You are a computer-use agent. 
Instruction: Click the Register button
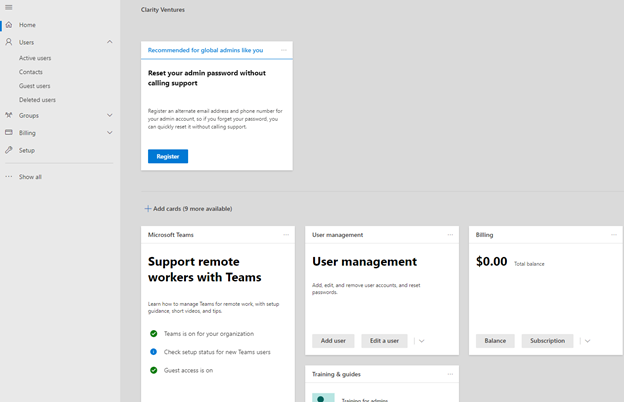point(168,156)
